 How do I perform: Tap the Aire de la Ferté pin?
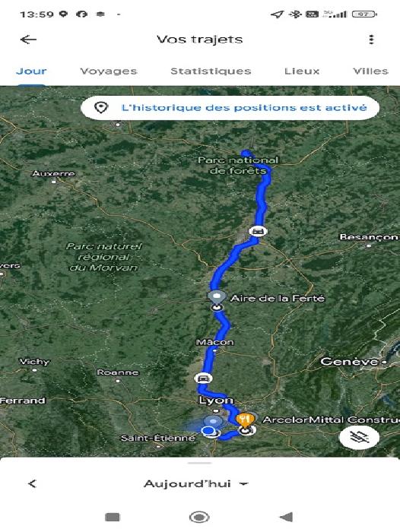coord(217,297)
